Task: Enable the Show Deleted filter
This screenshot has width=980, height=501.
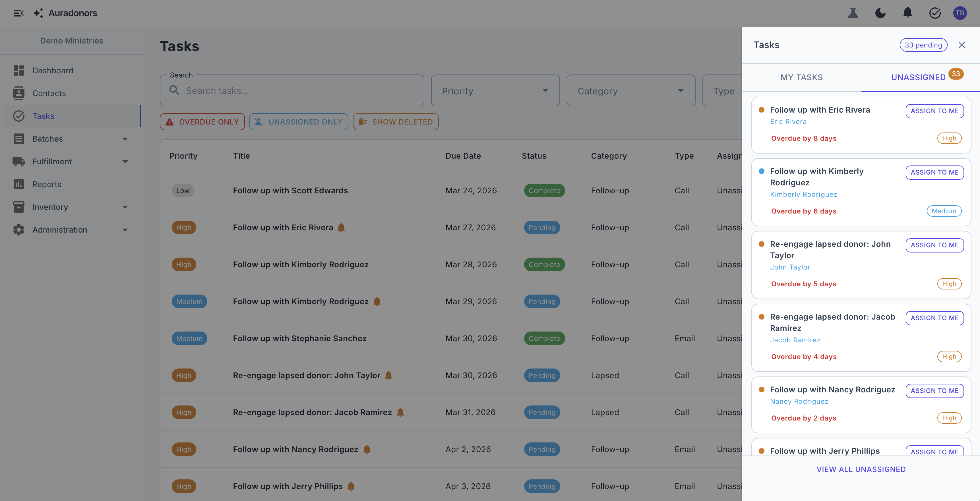Action: [x=396, y=122]
